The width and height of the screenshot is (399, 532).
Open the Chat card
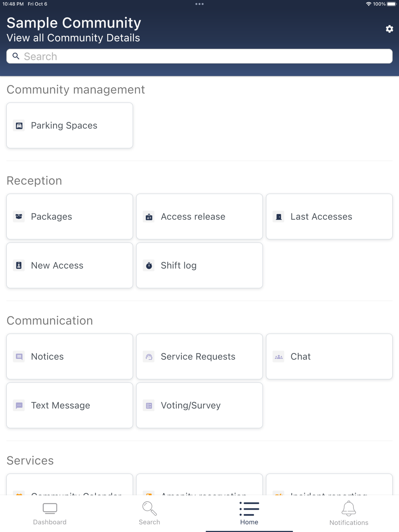[x=329, y=357]
